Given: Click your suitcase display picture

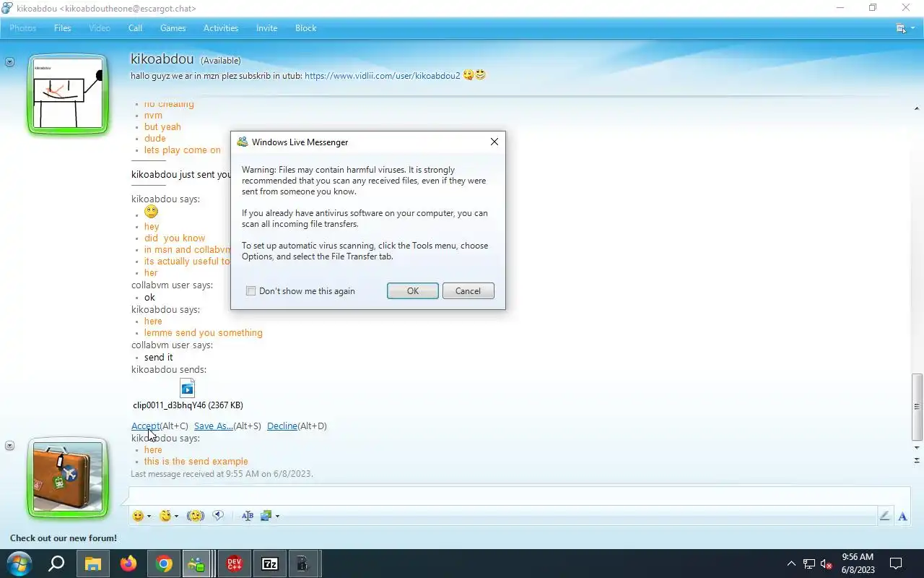Looking at the screenshot, I should pyautogui.click(x=68, y=478).
